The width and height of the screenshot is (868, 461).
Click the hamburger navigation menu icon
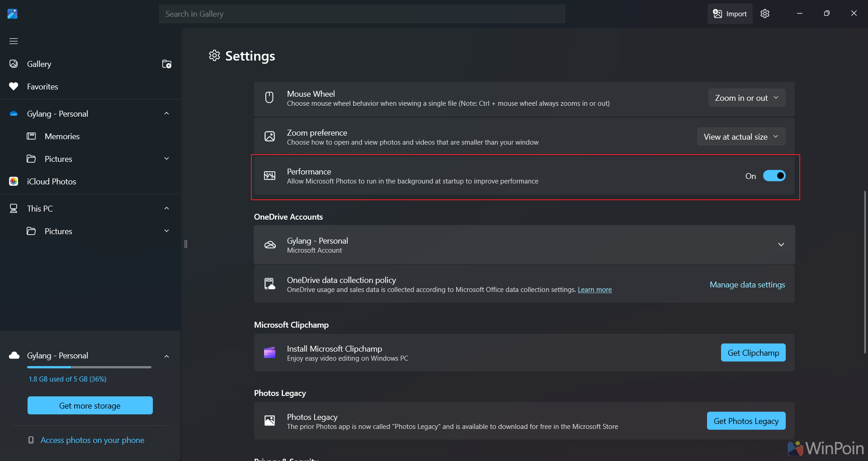click(x=14, y=41)
